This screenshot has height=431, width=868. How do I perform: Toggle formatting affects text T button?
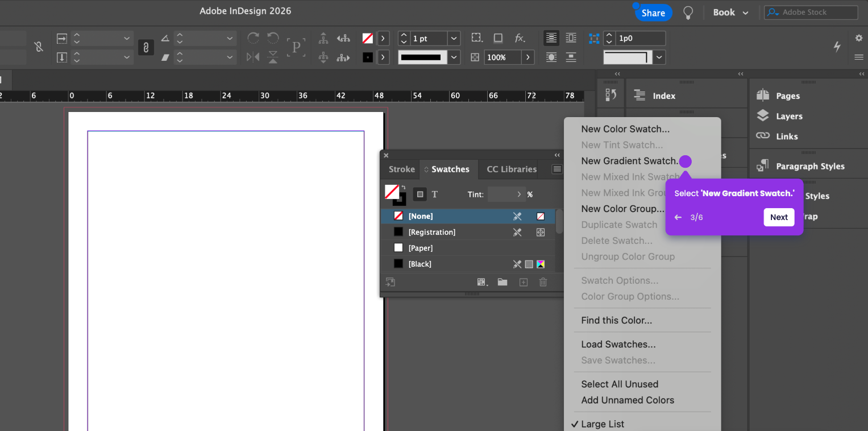pos(435,194)
